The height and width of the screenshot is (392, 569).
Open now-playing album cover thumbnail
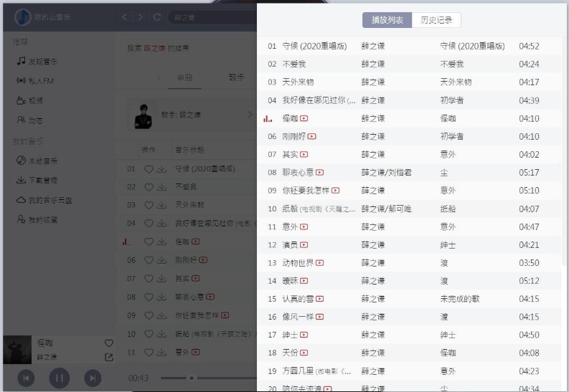click(17, 350)
